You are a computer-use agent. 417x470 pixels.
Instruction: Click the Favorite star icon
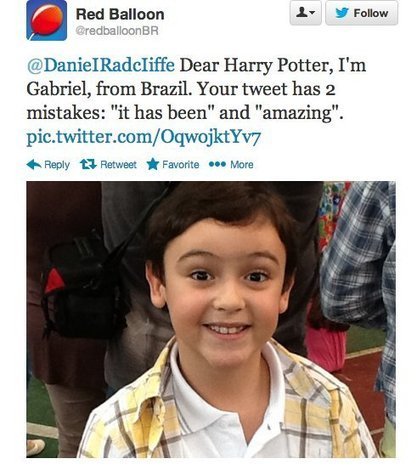153,164
